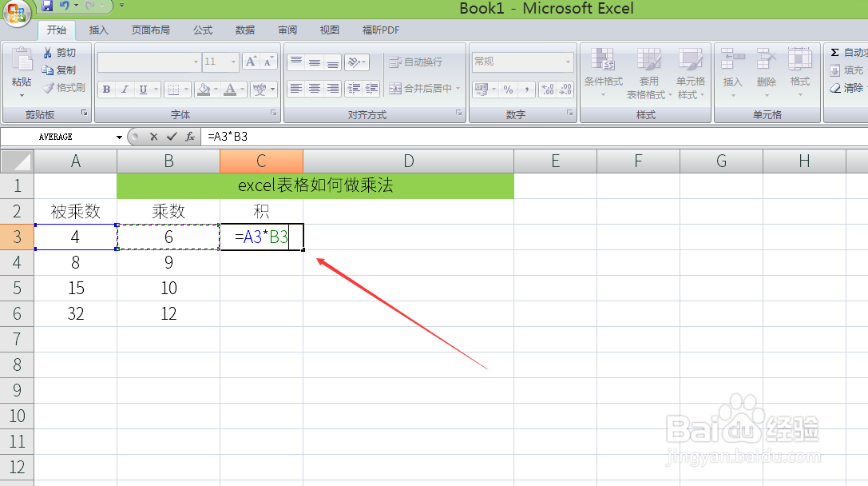Click the fx insert function icon
The height and width of the screenshot is (486, 868).
pyautogui.click(x=190, y=137)
